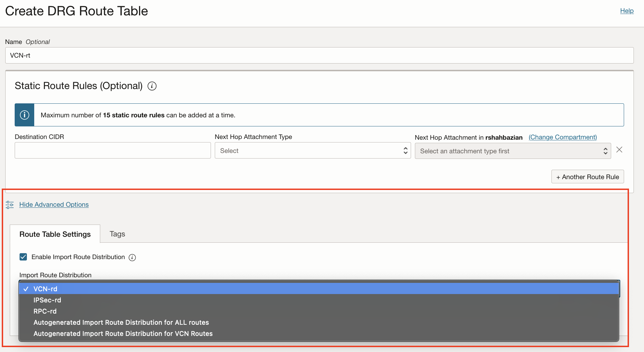Choose Autogenerated Import Route Distribution for ALL routes
This screenshot has height=352, width=644.
tap(121, 322)
